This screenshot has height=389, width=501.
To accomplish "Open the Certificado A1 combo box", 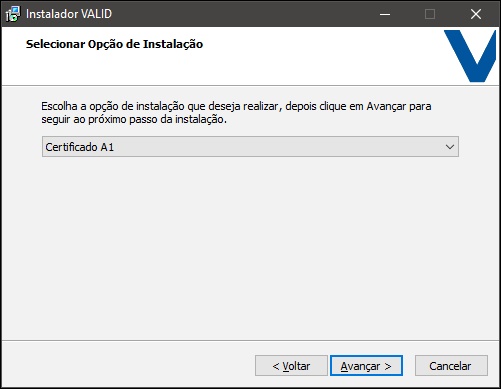I will [250, 147].
